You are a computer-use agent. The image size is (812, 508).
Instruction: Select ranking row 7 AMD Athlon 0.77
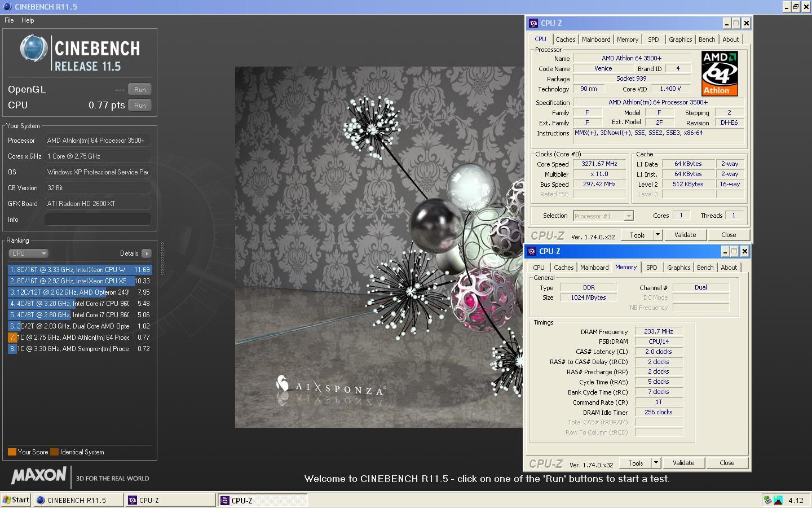click(80, 338)
